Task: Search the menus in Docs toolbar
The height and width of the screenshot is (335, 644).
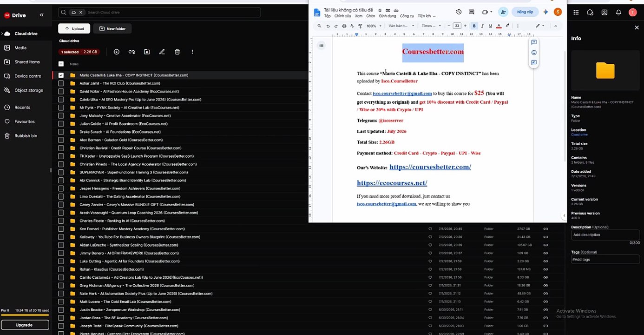Action: (319, 26)
